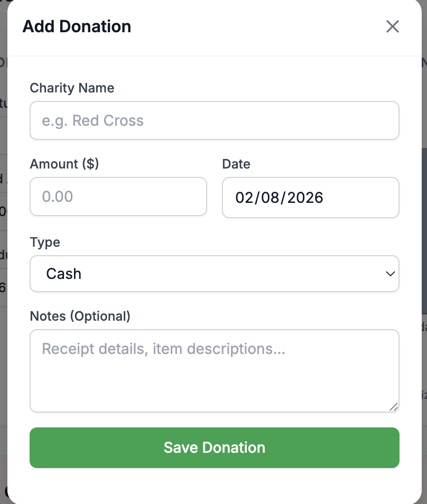Image resolution: width=427 pixels, height=504 pixels.
Task: Open the Date field showing 02/08/2026
Action: (x=311, y=198)
